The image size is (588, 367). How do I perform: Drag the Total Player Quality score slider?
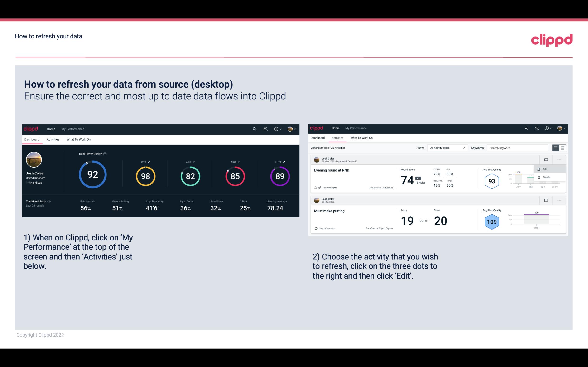click(86, 165)
